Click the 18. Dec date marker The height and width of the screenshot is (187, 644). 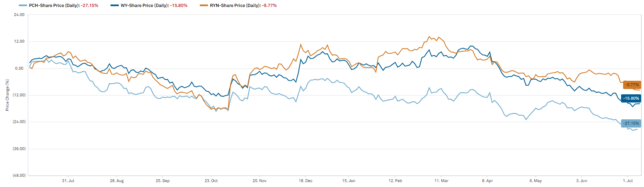pos(305,181)
